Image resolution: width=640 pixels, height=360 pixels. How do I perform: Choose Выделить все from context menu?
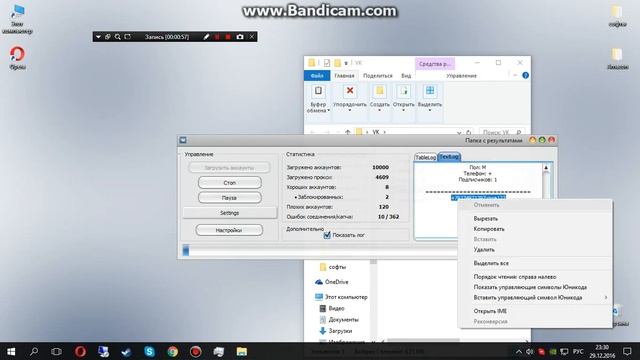(491, 263)
